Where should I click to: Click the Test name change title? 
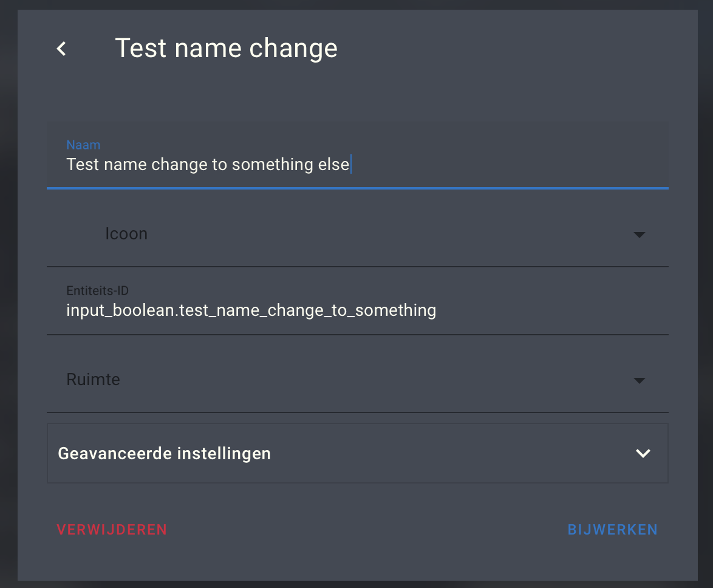(227, 48)
